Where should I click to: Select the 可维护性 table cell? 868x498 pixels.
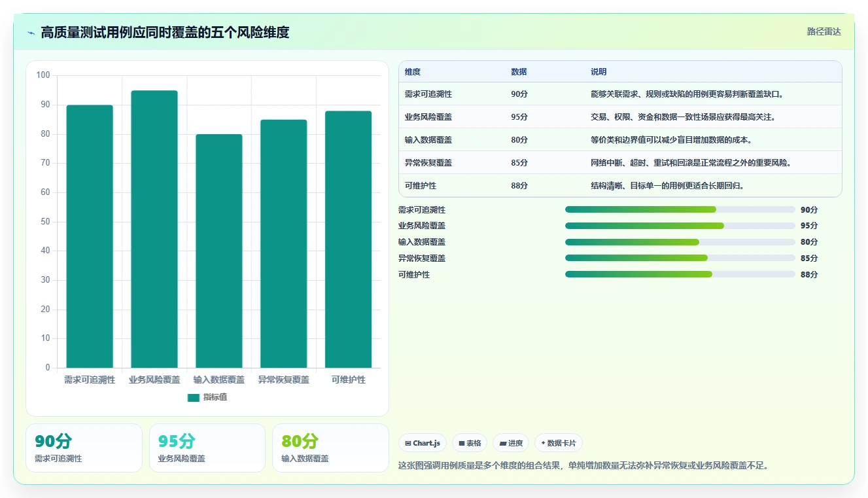click(421, 186)
